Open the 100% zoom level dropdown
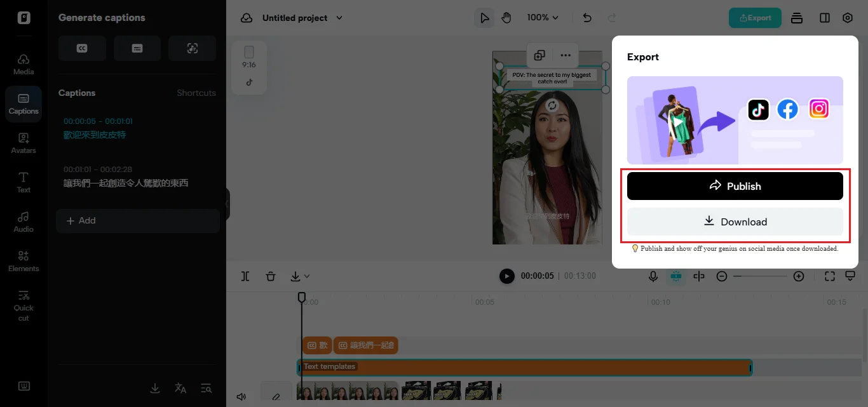This screenshot has width=868, height=407. coord(543,18)
